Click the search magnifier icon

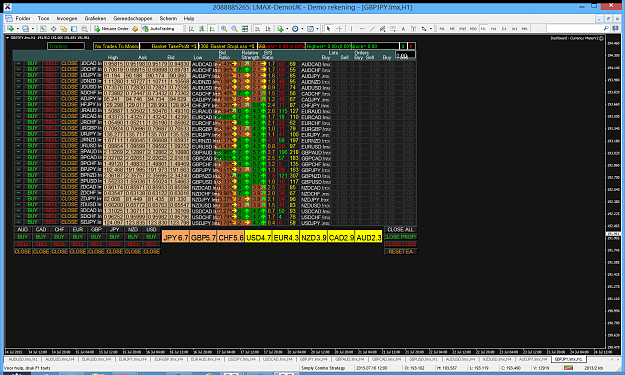click(606, 28)
